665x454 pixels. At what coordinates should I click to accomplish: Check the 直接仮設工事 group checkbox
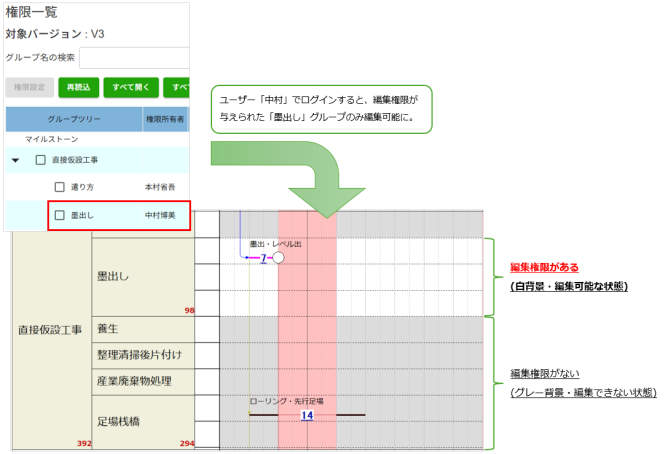[40, 160]
